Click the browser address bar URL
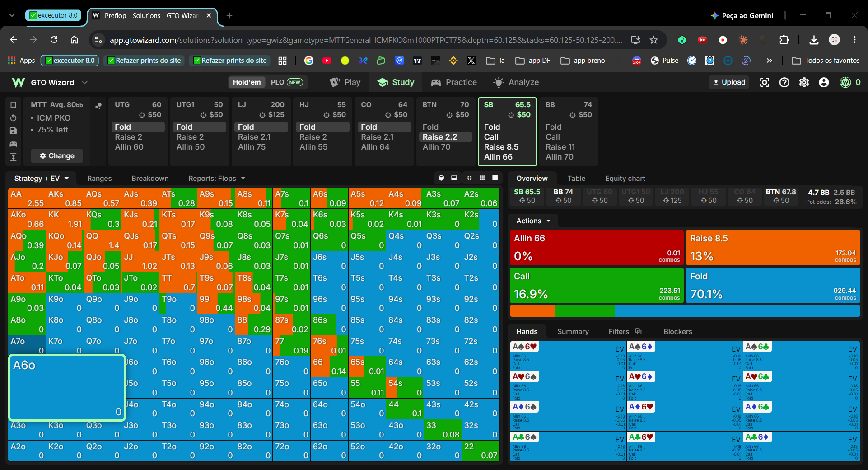 (x=366, y=40)
